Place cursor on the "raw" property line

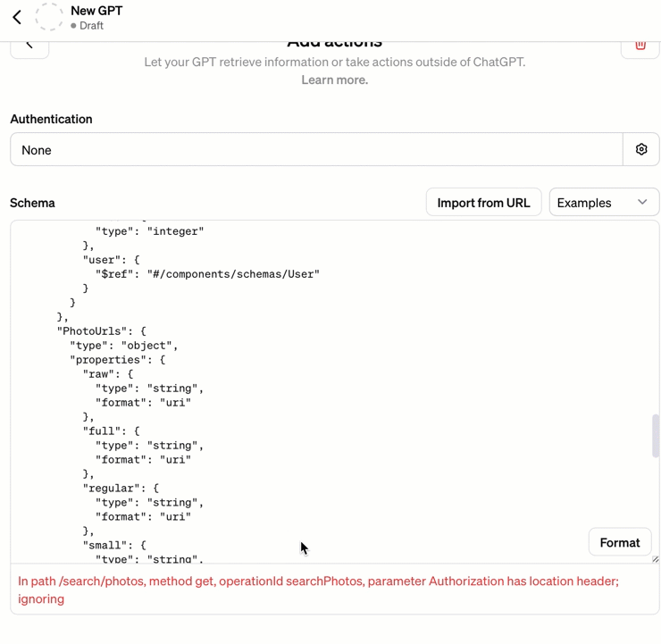[107, 374]
